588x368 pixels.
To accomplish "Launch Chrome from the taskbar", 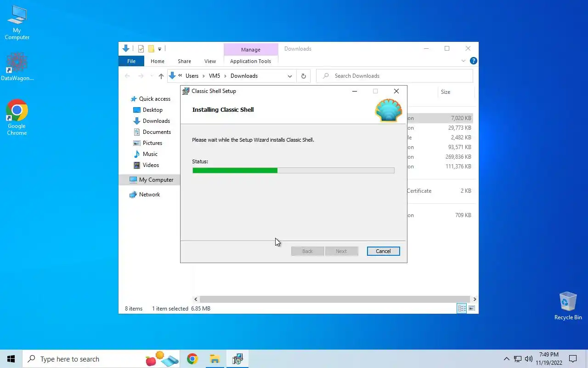I will [192, 359].
